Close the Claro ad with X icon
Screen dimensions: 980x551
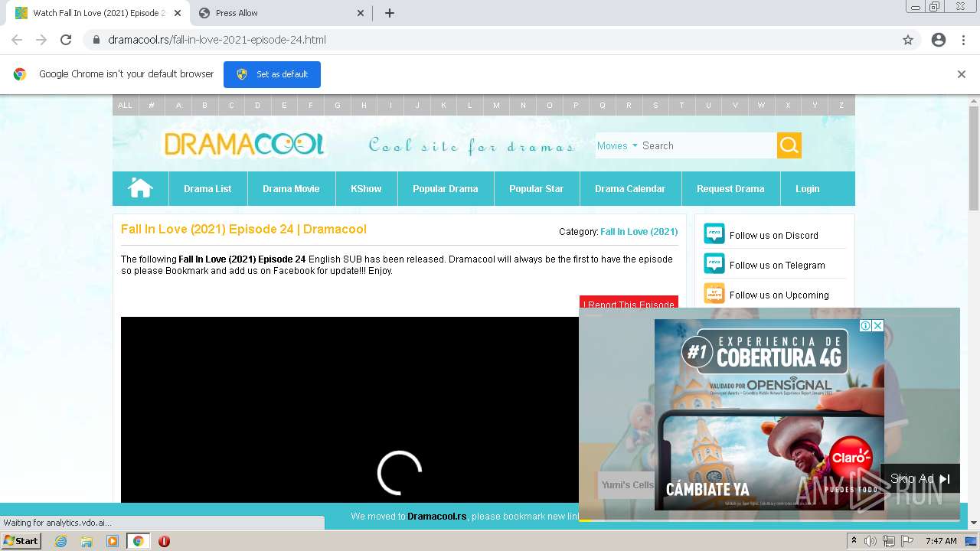(x=878, y=326)
